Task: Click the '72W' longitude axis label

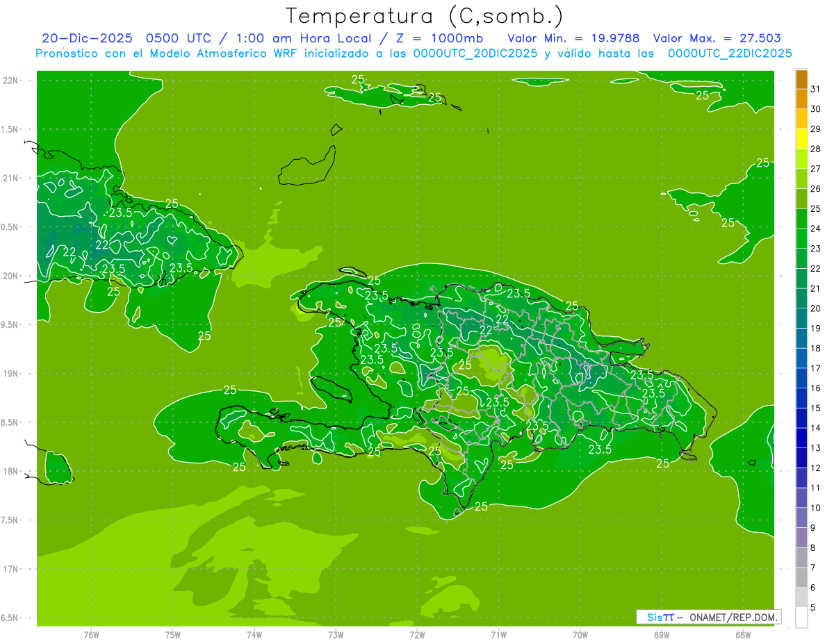Action: (x=417, y=635)
